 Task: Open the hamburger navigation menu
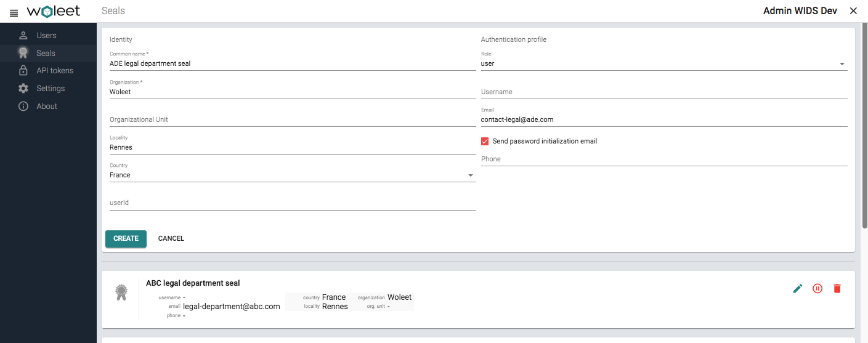coord(14,12)
